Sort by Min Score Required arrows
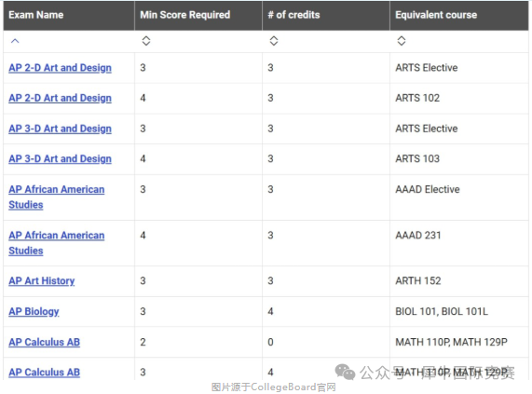 tap(146, 41)
